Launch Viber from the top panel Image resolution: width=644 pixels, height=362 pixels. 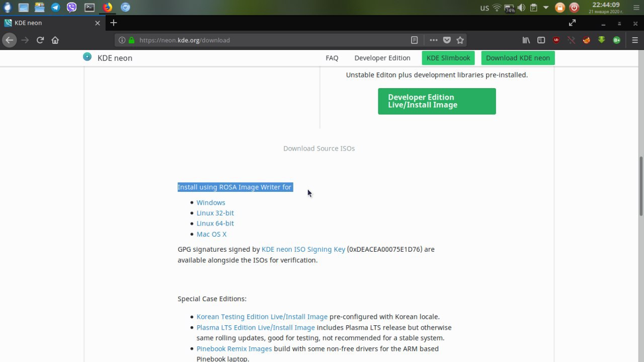72,8
